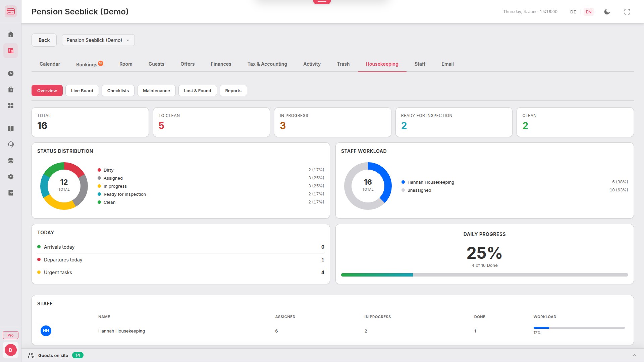Click the calendar app logo icon

(11, 11)
